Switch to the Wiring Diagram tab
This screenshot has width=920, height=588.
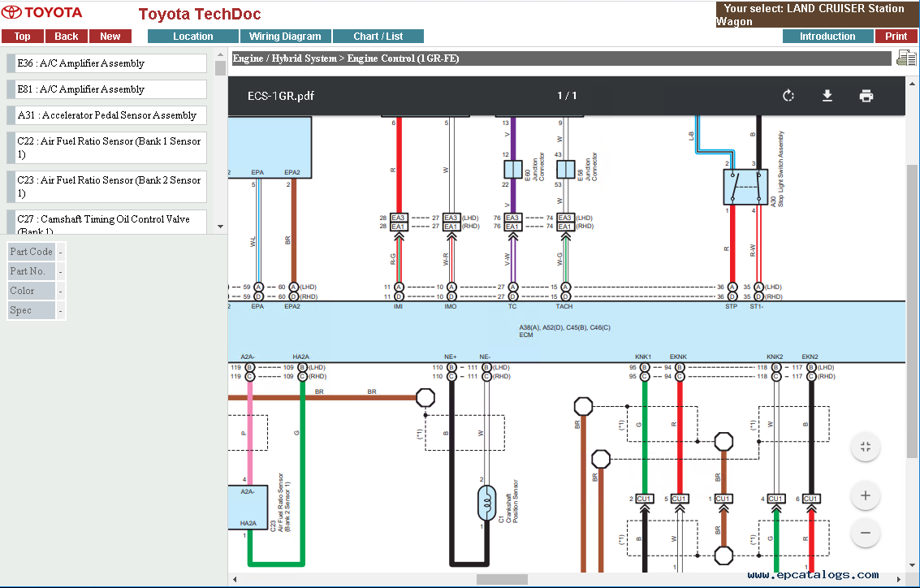[285, 37]
